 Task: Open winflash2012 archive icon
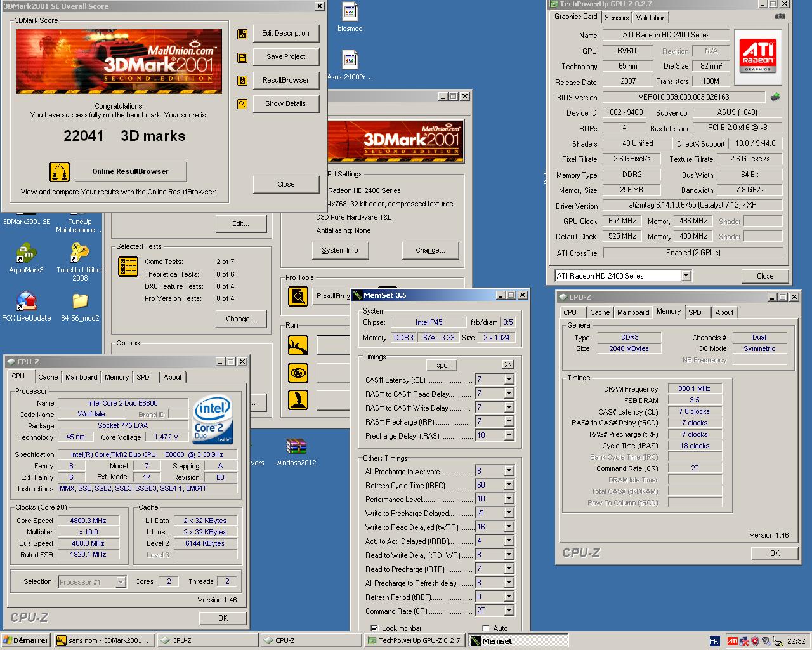(x=296, y=447)
